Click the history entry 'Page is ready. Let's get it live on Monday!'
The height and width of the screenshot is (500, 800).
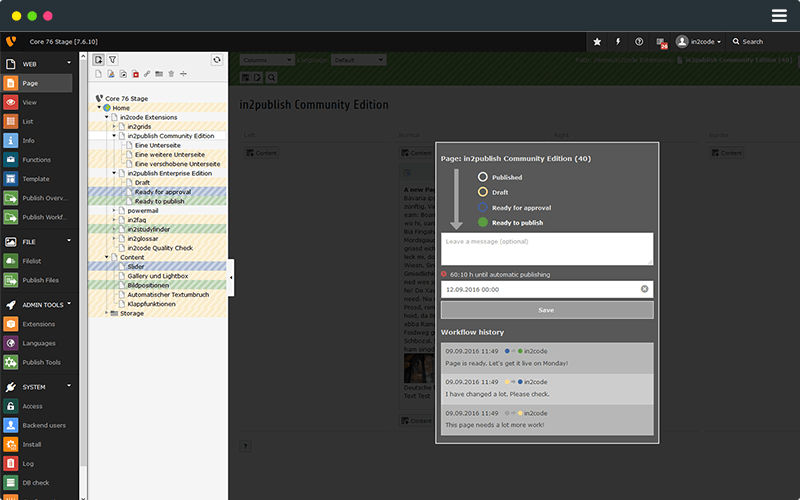[547, 358]
